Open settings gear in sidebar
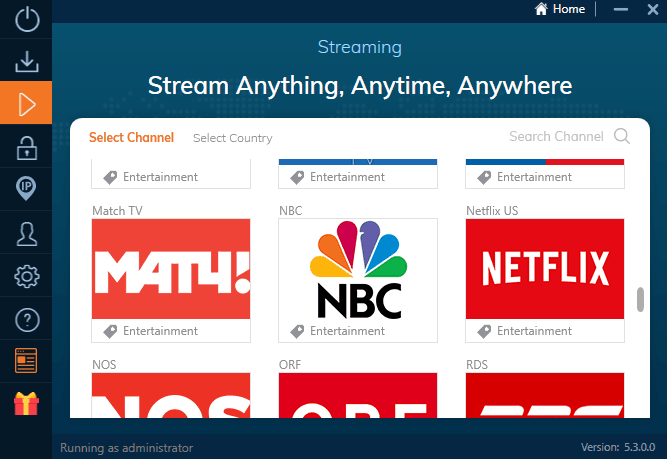 tap(27, 276)
